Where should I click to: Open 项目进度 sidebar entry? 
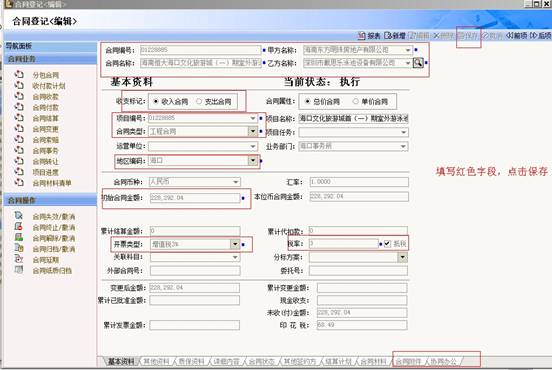45,172
